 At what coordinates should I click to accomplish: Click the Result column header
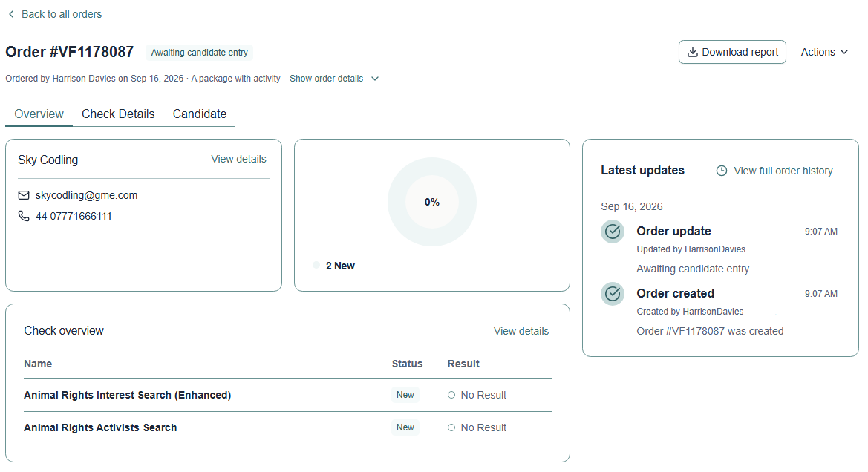[463, 364]
